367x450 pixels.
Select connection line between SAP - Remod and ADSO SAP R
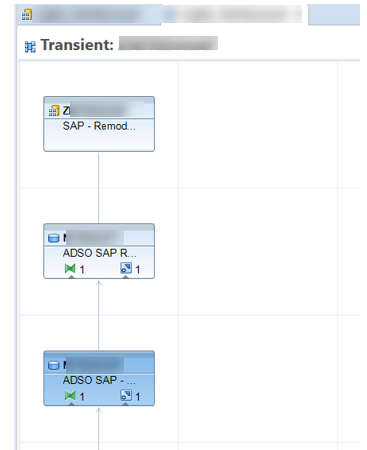coord(99,188)
